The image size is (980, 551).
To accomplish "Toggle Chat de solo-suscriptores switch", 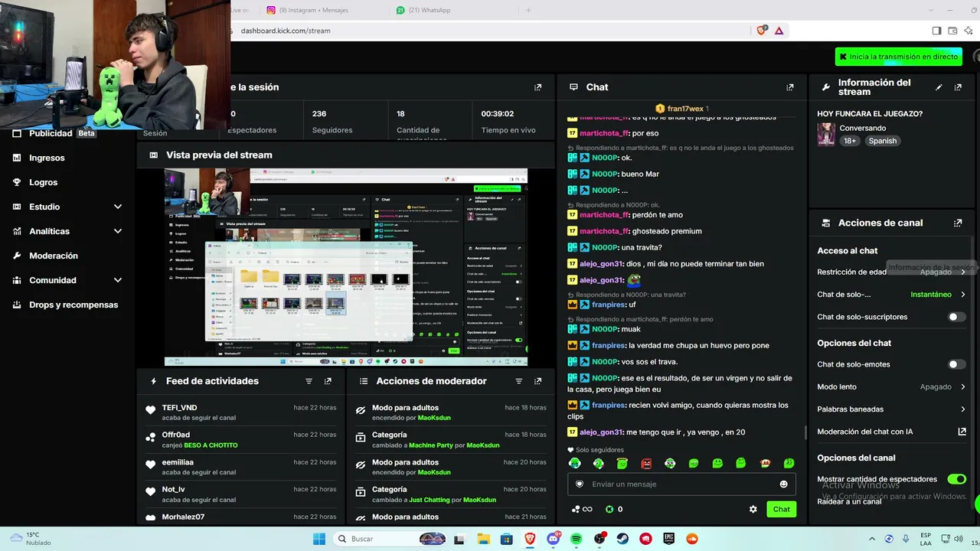I will click(957, 317).
